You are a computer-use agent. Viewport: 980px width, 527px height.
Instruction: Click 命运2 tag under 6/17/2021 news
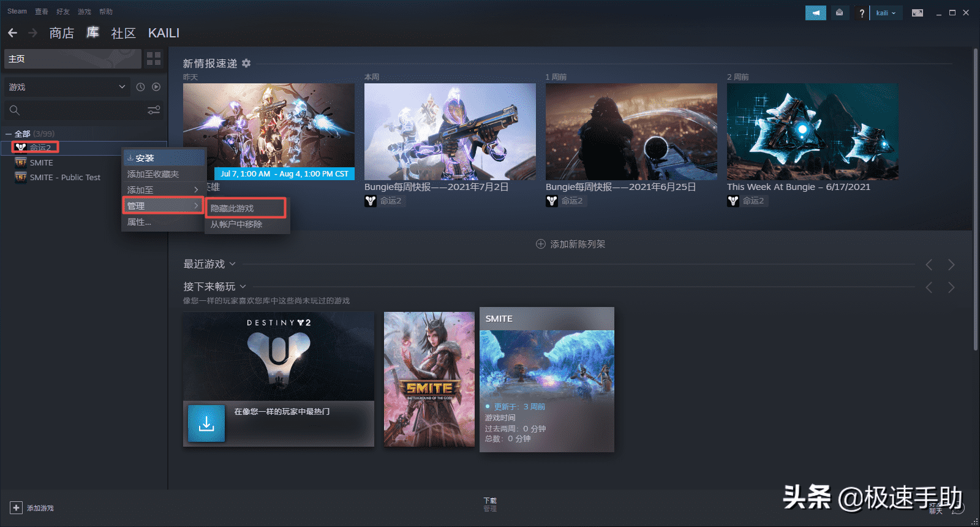(x=747, y=200)
